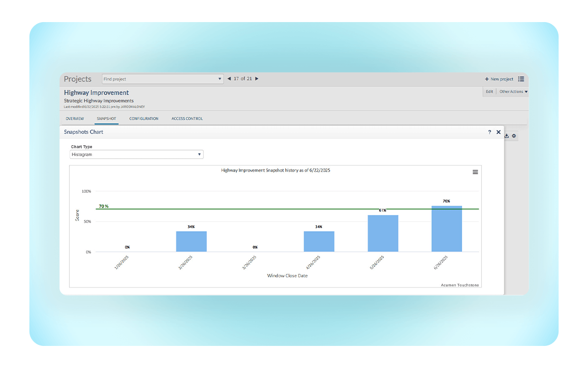The height and width of the screenshot is (368, 588).
Task: Open the Access Control tab
Action: pos(187,119)
